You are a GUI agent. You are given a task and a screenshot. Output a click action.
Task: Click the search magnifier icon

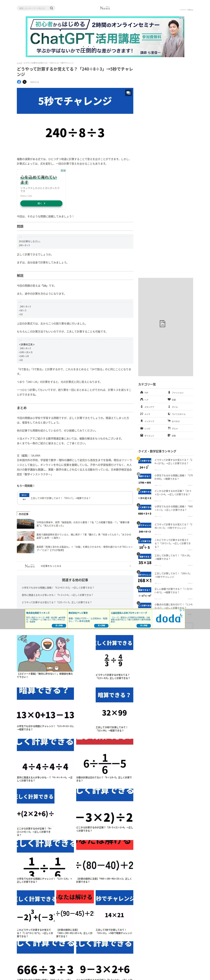pos(52,8)
